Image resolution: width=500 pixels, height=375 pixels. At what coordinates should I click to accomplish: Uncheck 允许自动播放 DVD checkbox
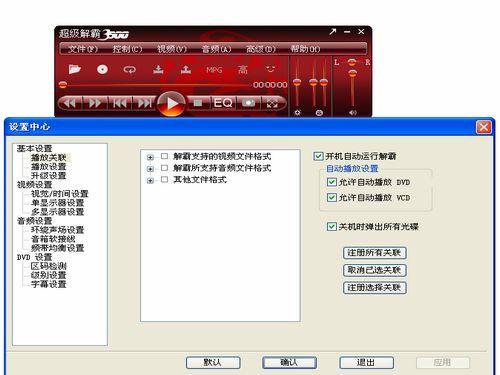(331, 182)
